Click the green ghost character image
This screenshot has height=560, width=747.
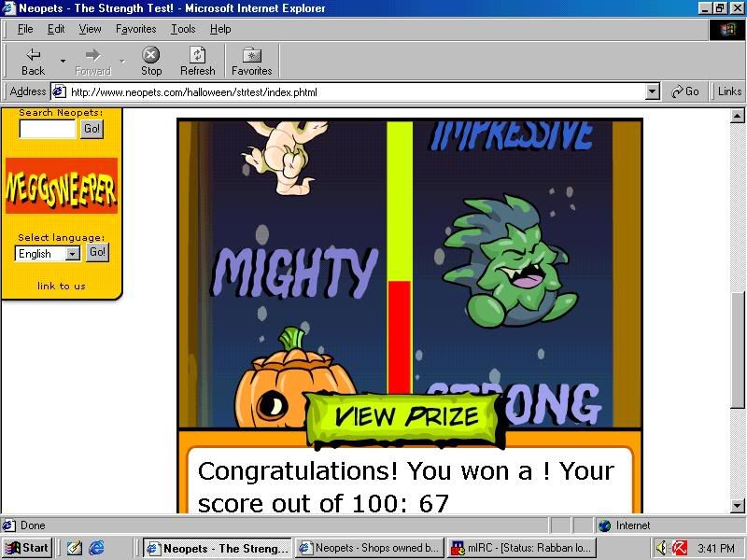click(x=511, y=260)
